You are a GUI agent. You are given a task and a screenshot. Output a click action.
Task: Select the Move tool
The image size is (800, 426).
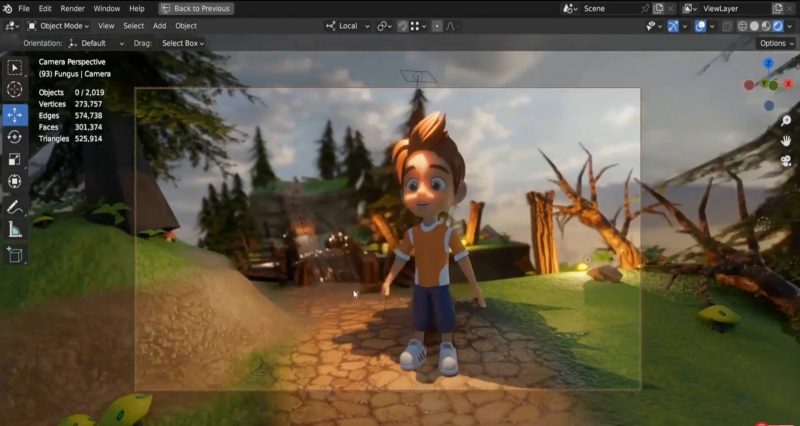(x=15, y=115)
